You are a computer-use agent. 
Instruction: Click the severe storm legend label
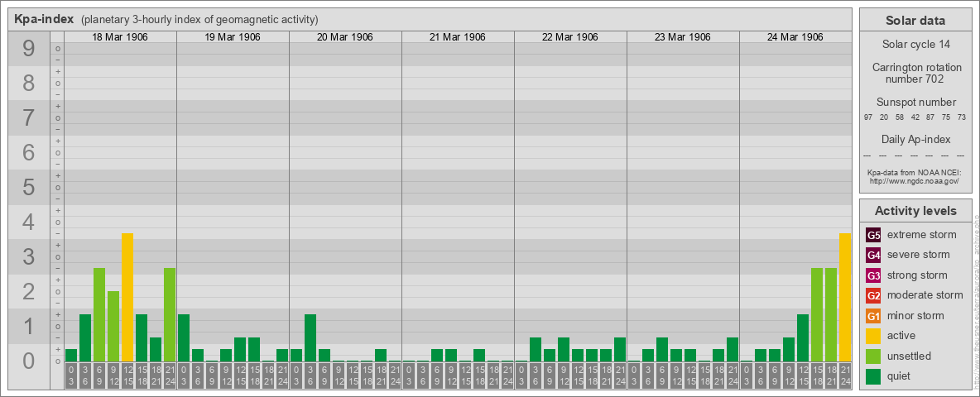tap(919, 255)
